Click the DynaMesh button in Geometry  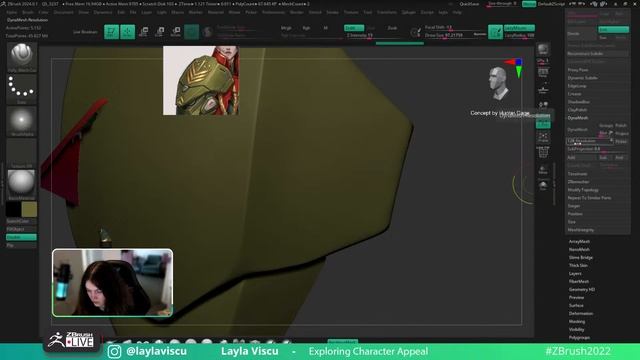click(x=582, y=130)
